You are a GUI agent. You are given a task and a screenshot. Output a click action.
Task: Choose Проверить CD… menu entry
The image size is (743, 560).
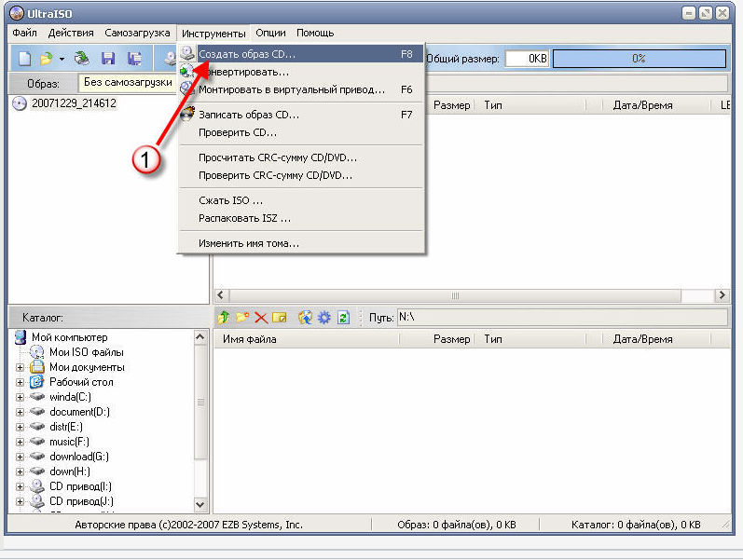pyautogui.click(x=300, y=132)
